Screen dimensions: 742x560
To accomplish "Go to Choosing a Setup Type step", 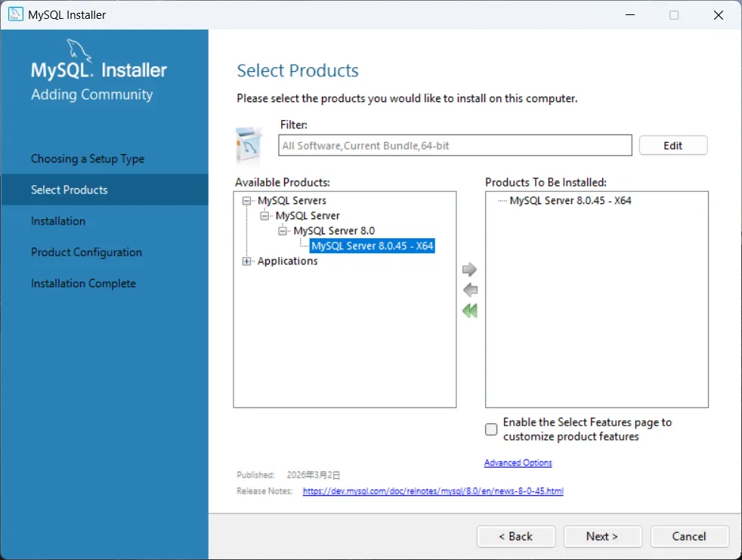I will (88, 159).
